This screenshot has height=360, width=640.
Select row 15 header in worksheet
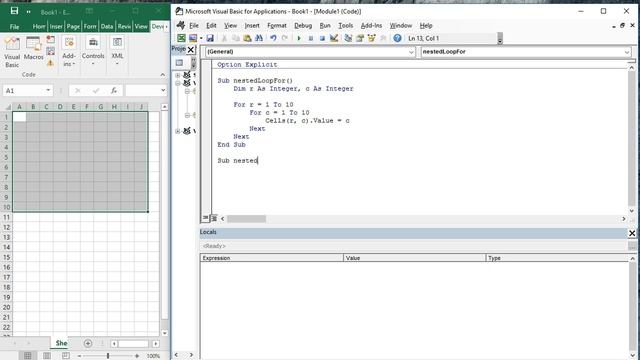(x=7, y=257)
